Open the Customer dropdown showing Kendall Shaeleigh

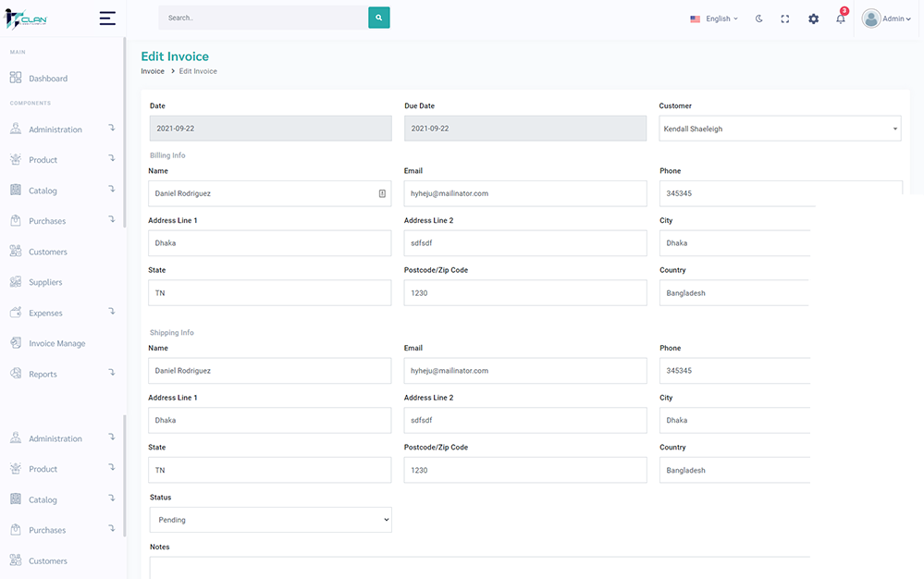[x=780, y=129]
